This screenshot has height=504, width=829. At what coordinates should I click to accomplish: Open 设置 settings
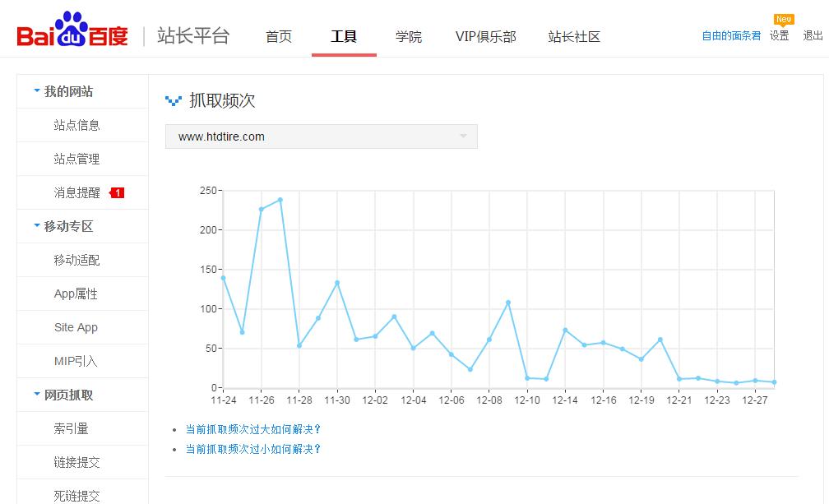pos(778,35)
